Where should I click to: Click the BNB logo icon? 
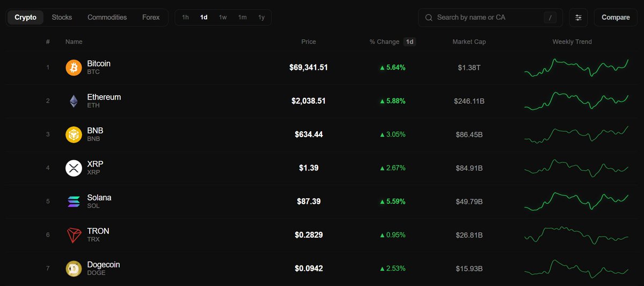[74, 135]
